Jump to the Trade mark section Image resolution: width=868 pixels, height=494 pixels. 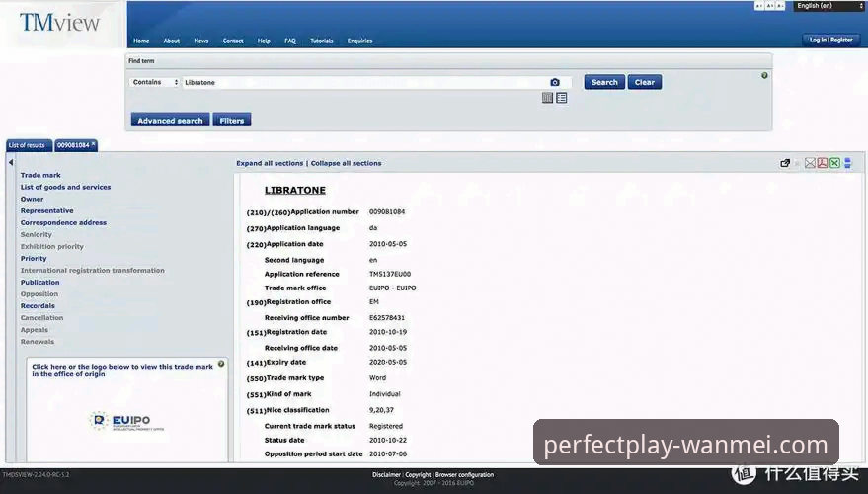coord(40,175)
